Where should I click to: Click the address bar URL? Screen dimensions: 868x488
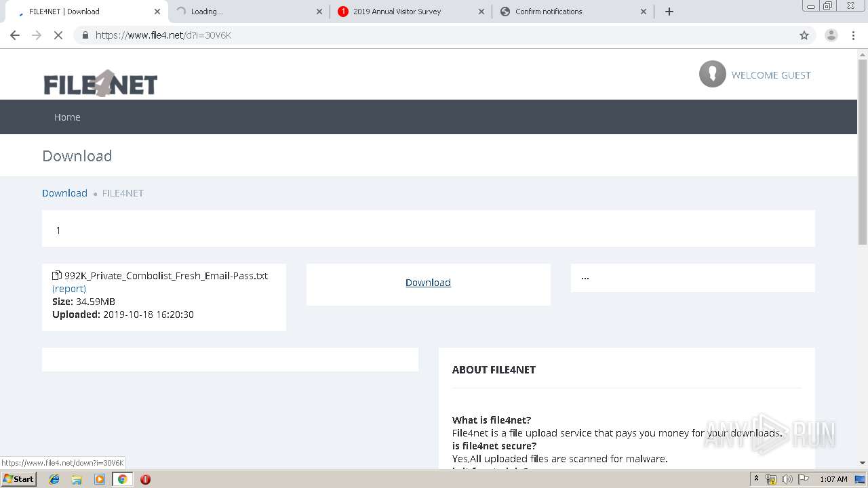(x=163, y=35)
